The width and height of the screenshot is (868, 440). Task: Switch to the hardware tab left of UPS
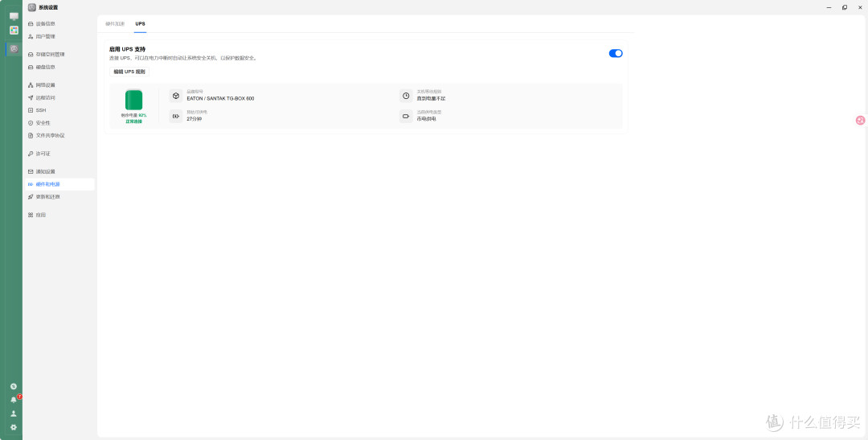click(x=115, y=24)
